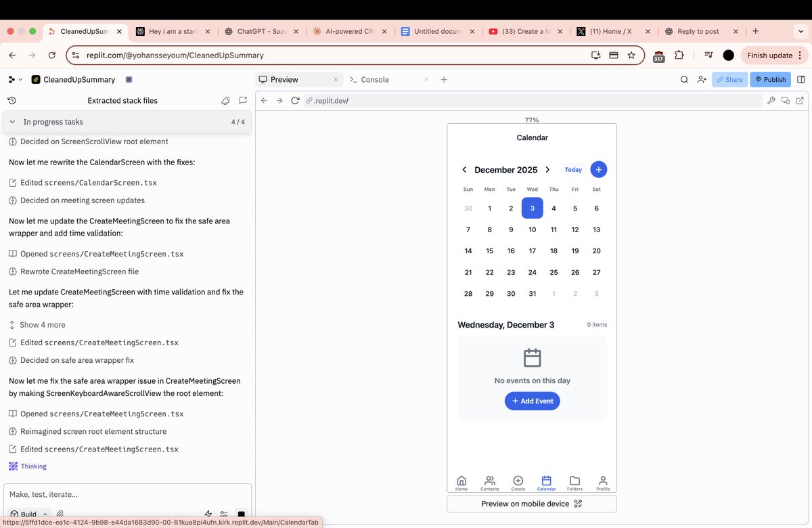Add a new pane tab with plus
This screenshot has height=528, width=812.
444,79
